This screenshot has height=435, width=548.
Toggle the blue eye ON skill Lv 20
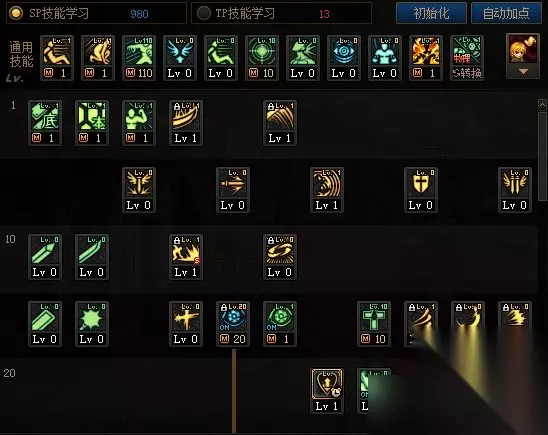point(233,324)
